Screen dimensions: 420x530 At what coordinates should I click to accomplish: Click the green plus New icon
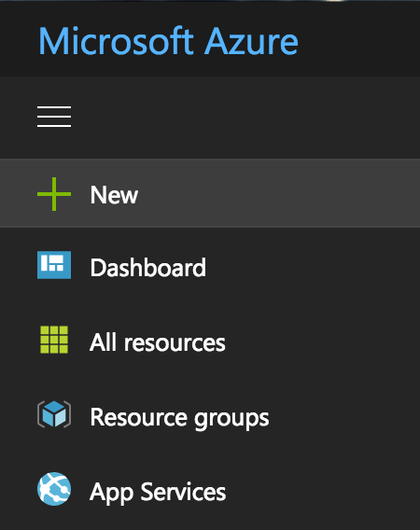pyautogui.click(x=54, y=194)
